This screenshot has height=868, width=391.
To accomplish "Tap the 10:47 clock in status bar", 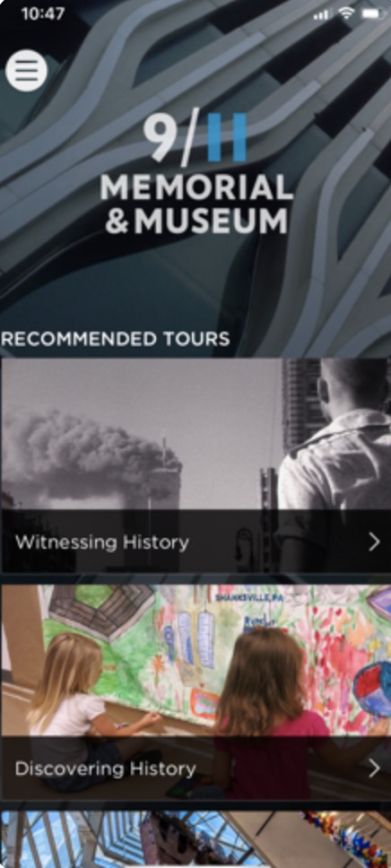I will [43, 13].
